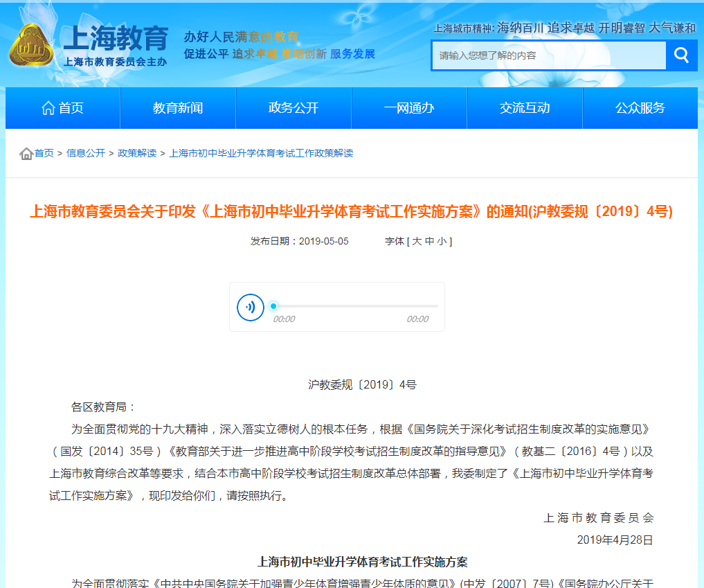Play the audio reading speaker button
The height and width of the screenshot is (588, 704).
(251, 308)
